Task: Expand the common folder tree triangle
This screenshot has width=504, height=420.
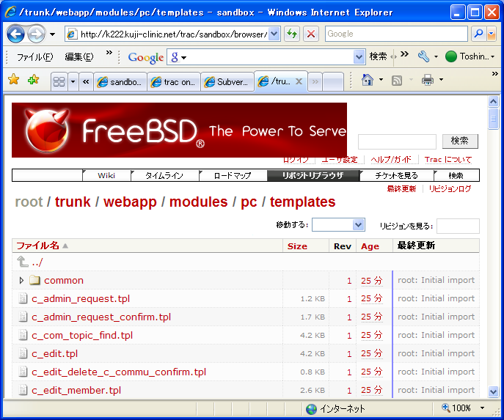Action: (21, 280)
